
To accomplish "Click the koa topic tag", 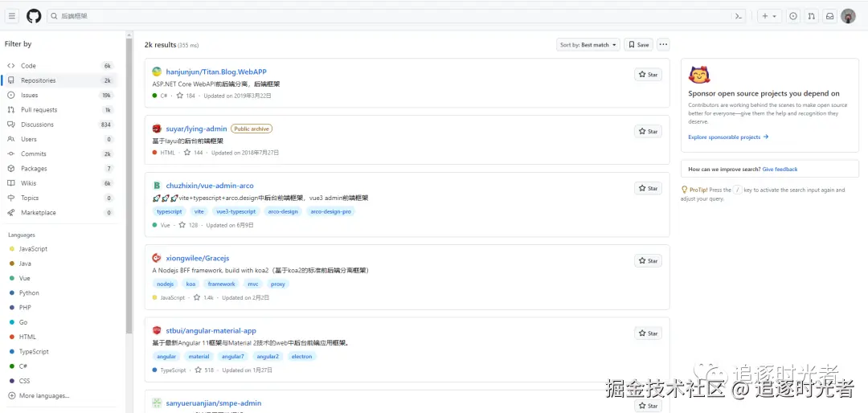I will click(x=191, y=284).
